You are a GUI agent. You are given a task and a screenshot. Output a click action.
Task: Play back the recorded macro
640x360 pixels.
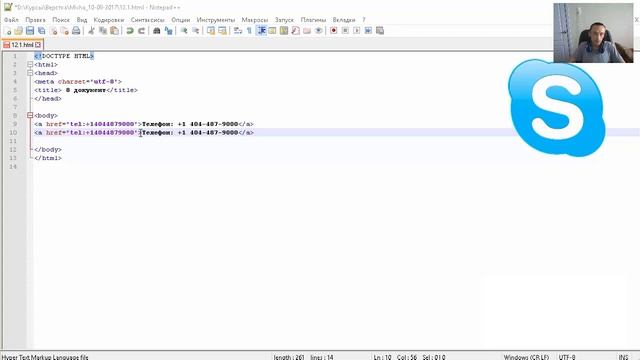pyautogui.click(x=356, y=31)
